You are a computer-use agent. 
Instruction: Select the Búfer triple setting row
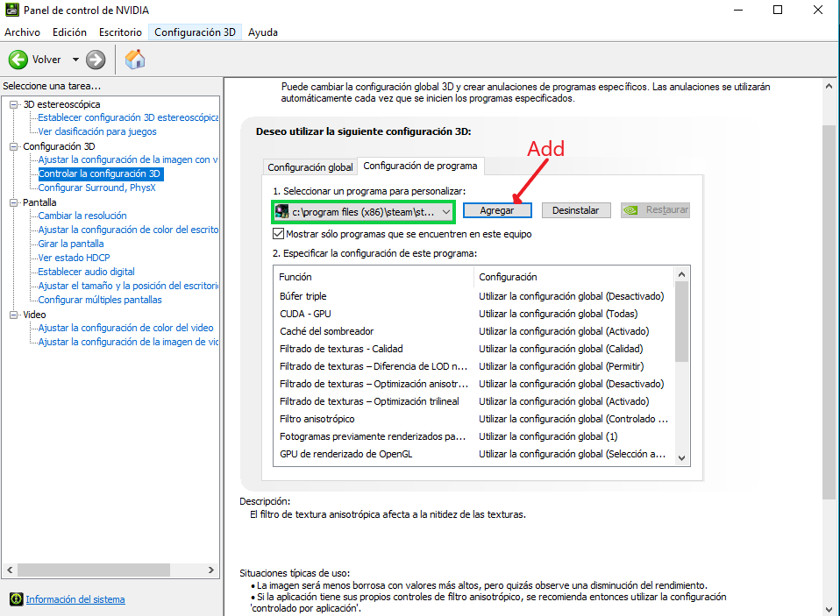coord(473,296)
